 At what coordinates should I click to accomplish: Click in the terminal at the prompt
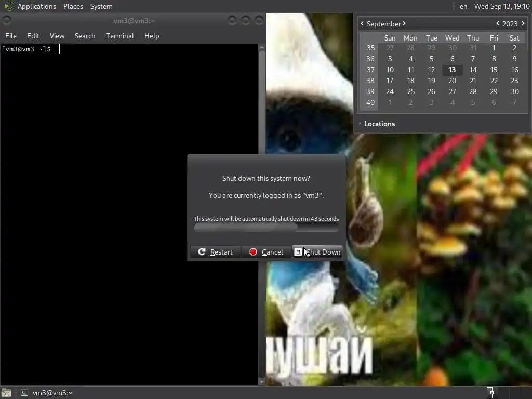[x=57, y=49]
